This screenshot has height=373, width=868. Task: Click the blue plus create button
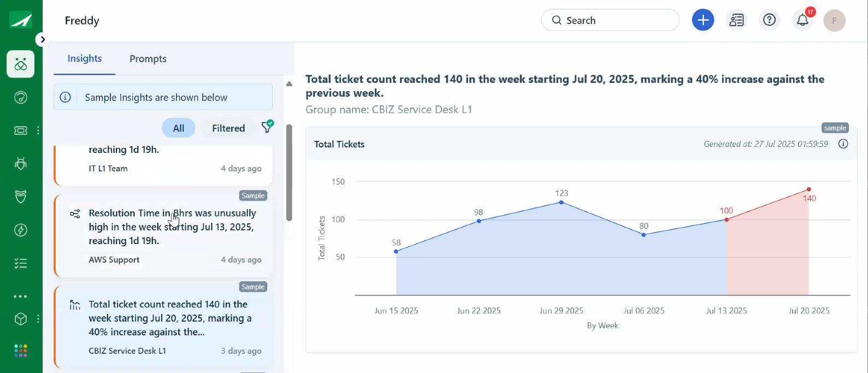(x=703, y=21)
